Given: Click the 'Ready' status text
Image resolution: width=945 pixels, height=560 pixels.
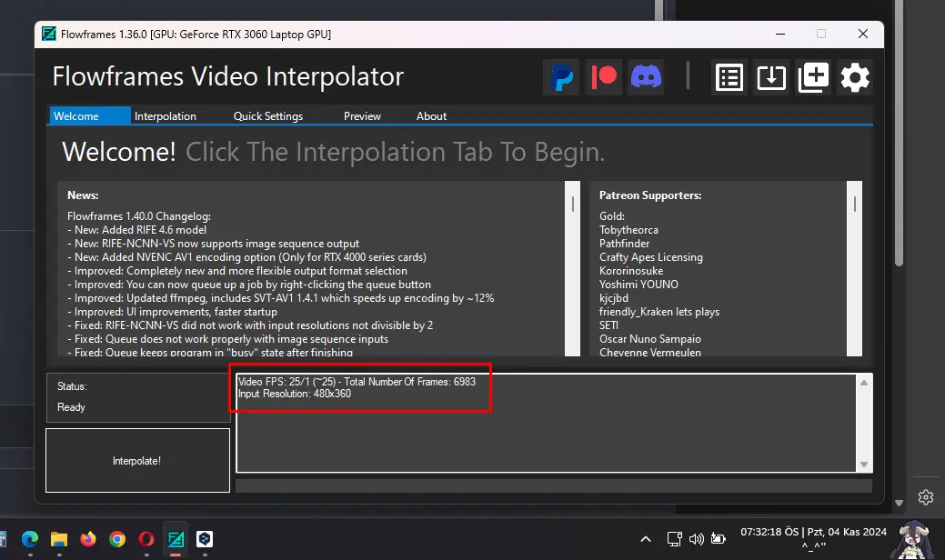Looking at the screenshot, I should point(71,407).
